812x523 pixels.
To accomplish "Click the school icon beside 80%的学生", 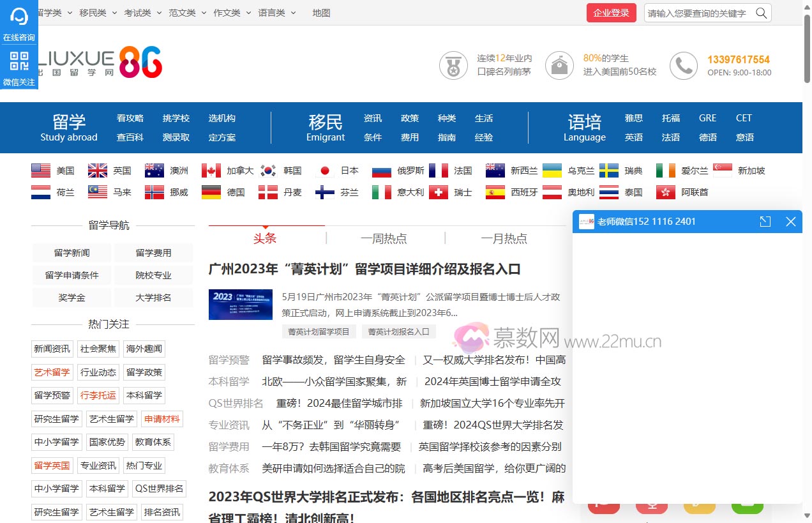I will point(559,64).
